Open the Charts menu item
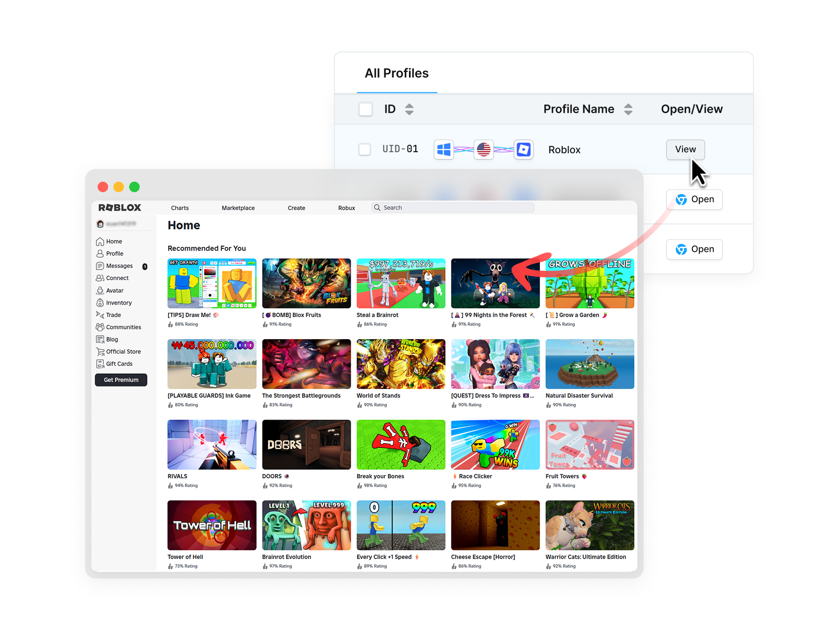840x630 pixels. (180, 208)
